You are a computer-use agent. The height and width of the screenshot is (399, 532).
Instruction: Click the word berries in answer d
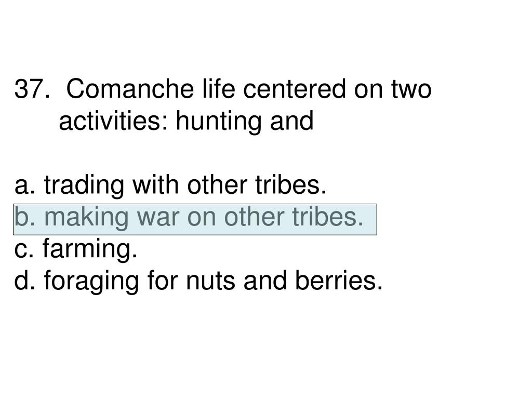point(338,281)
